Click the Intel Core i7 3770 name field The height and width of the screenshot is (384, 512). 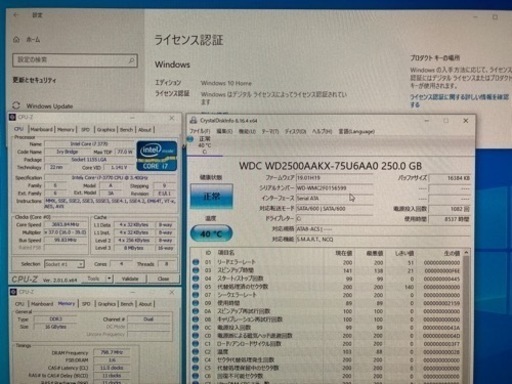coord(89,144)
